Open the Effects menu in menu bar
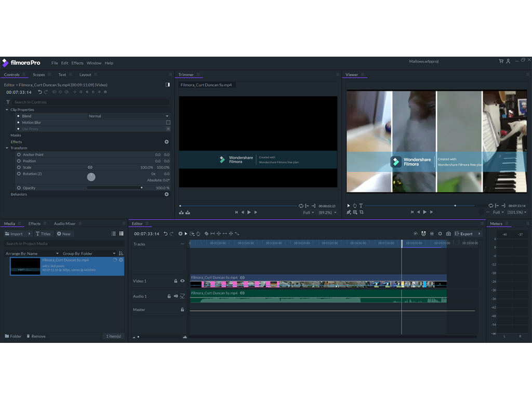 (77, 63)
